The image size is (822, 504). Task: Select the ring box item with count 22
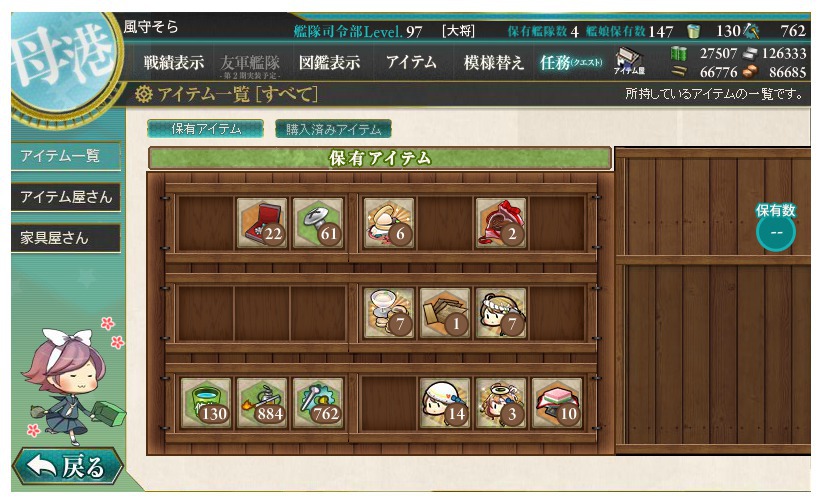[x=262, y=222]
